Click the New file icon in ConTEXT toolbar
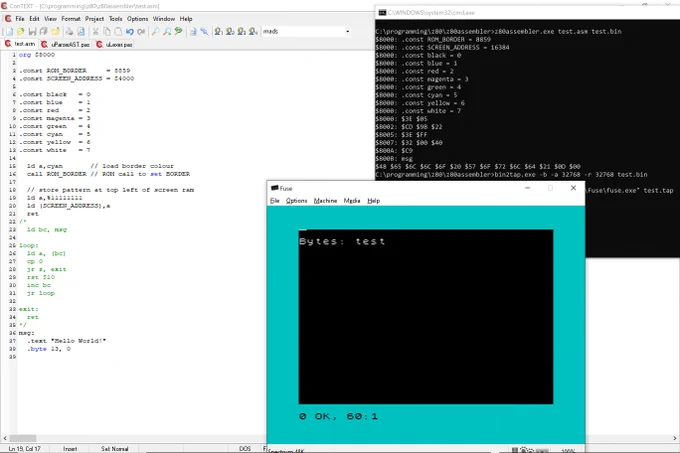The image size is (680, 453). tap(9, 32)
